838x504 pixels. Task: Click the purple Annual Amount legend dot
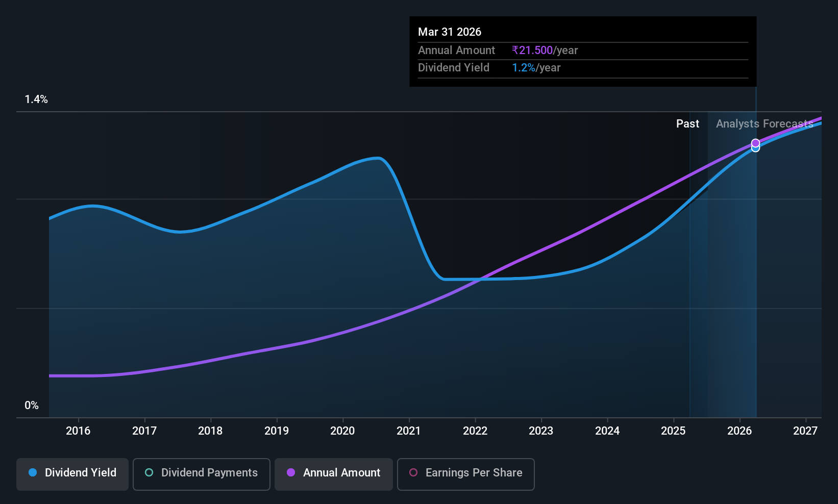pyautogui.click(x=291, y=472)
